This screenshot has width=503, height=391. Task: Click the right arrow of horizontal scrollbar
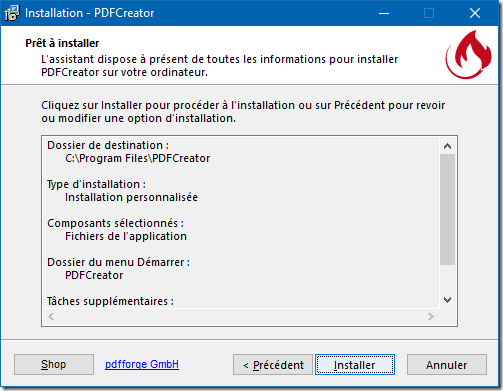point(431,316)
